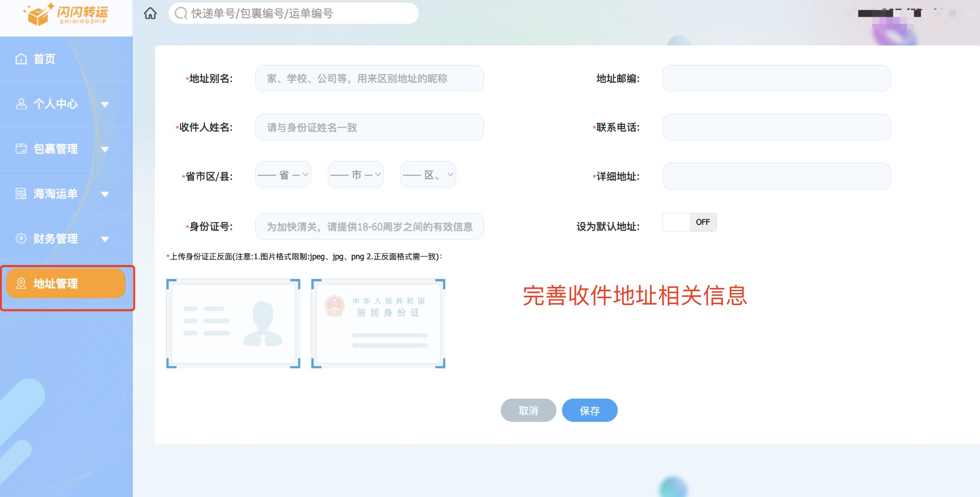
Task: Expand the 财务管理 menu arrow
Action: pyautogui.click(x=105, y=239)
